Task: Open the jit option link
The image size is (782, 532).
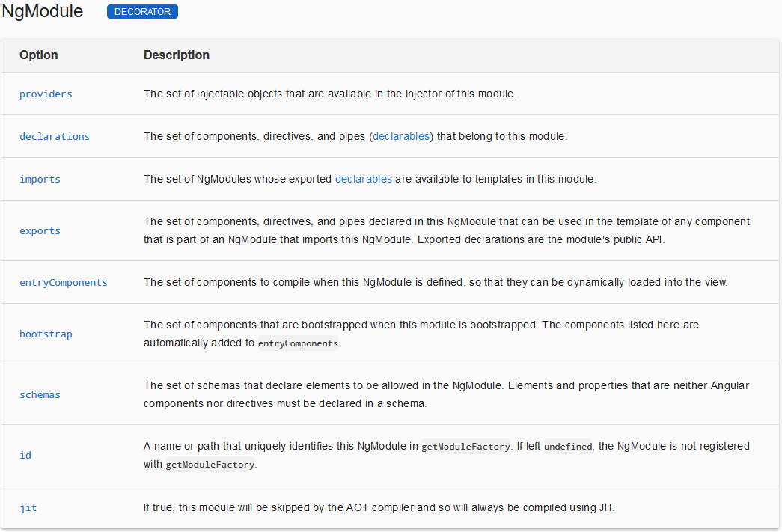Action: click(28, 507)
